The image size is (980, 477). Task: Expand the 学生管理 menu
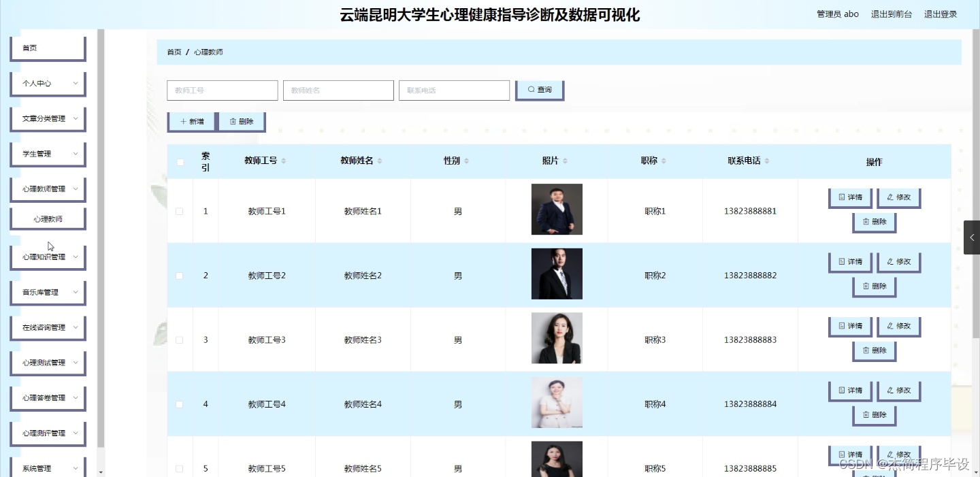tap(48, 153)
